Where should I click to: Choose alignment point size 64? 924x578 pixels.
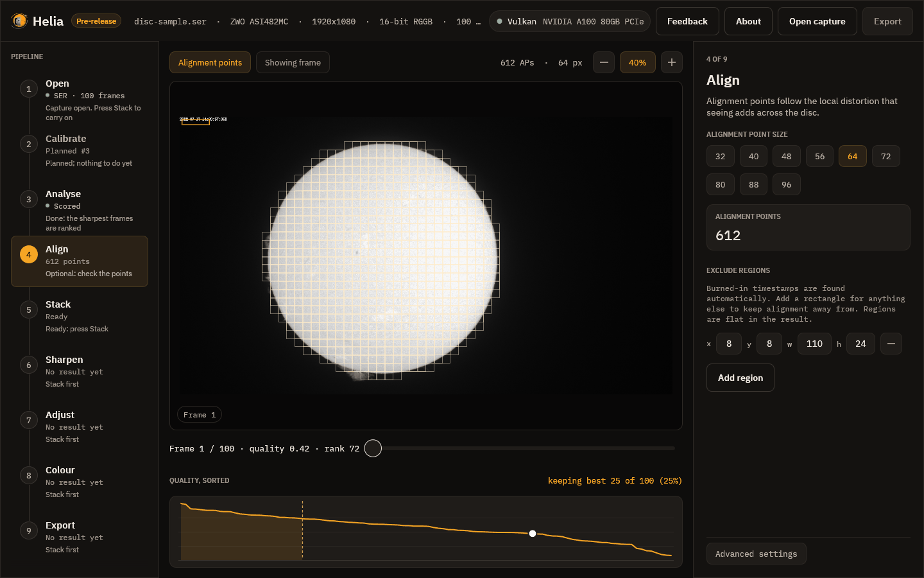pos(853,156)
